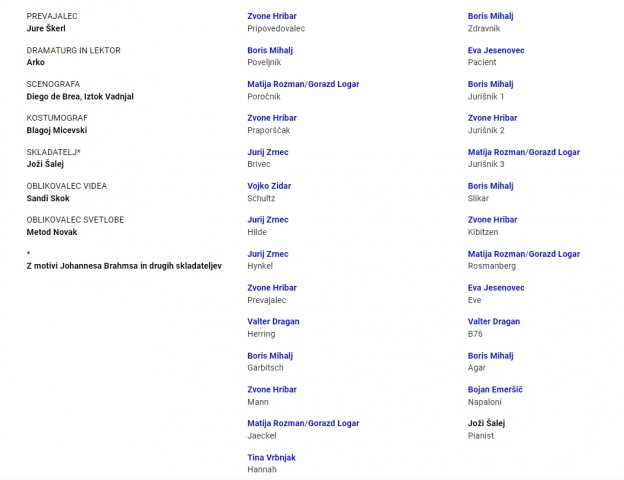Select the translator name Jure Škerl
The width and height of the screenshot is (624, 480).
46,28
